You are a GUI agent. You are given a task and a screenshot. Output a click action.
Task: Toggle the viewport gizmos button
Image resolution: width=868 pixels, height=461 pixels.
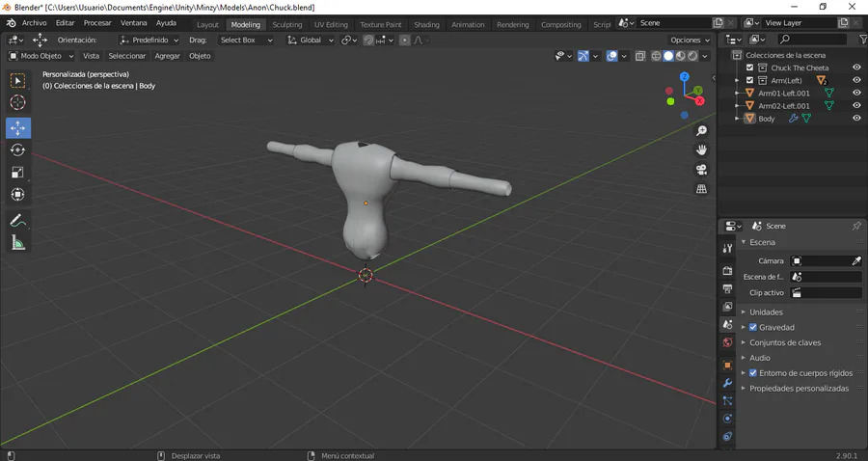click(583, 56)
